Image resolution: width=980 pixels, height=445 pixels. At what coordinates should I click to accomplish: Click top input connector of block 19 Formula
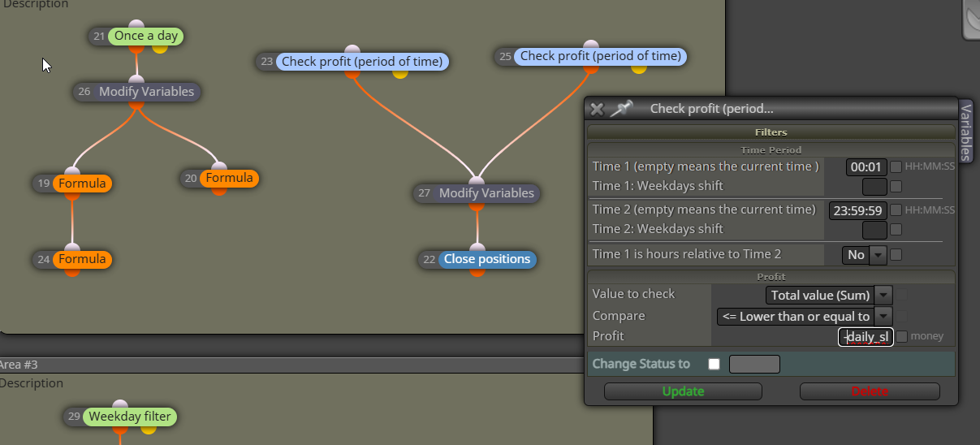click(x=72, y=171)
